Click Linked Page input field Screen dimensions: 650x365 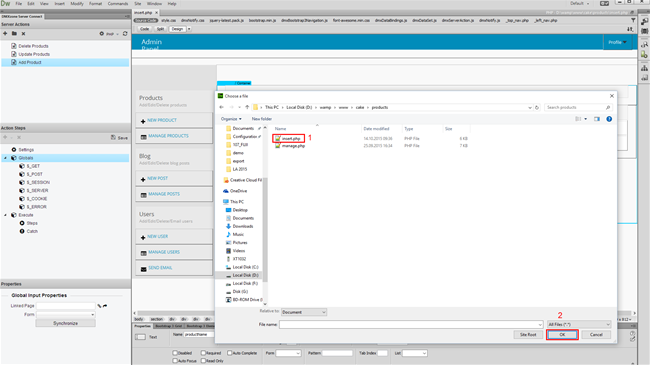tap(65, 306)
